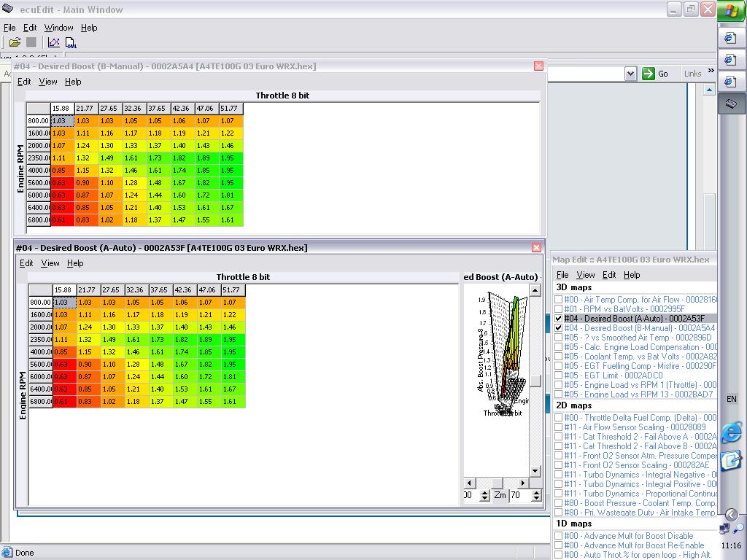This screenshot has width=747, height=560.
Task: Check #11 Air Flow Sensor Scaling map
Action: [x=558, y=427]
